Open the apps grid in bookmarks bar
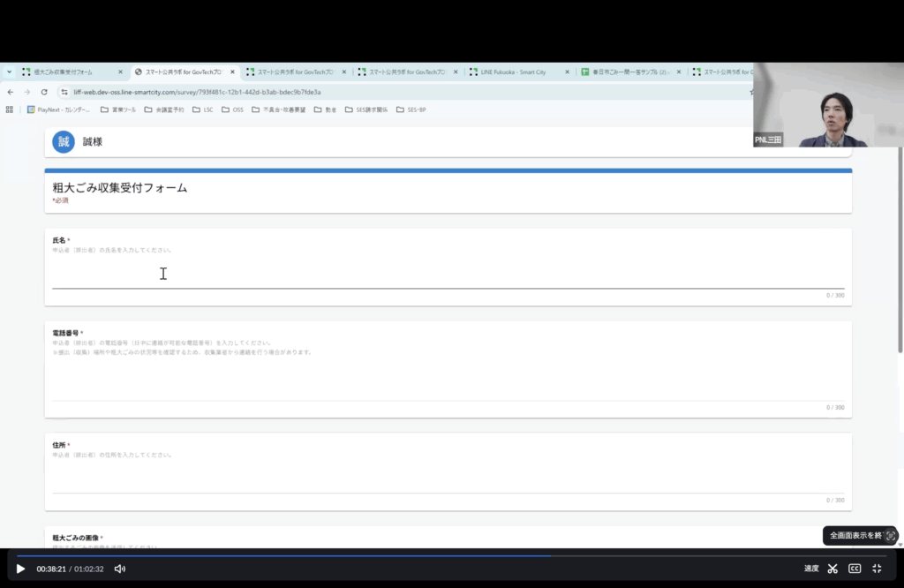The height and width of the screenshot is (588, 904). coord(10,110)
